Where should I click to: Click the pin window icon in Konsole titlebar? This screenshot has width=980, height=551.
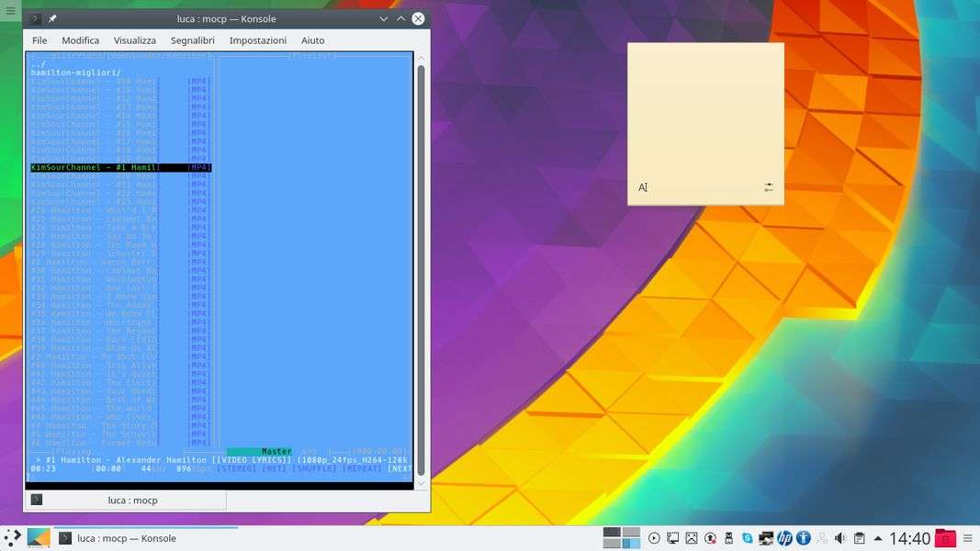pos(52,19)
